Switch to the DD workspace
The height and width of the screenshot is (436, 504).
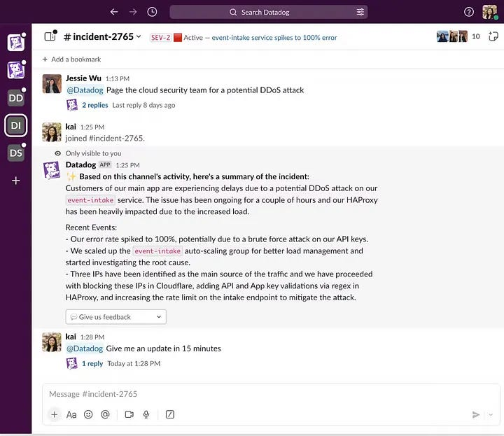point(15,98)
